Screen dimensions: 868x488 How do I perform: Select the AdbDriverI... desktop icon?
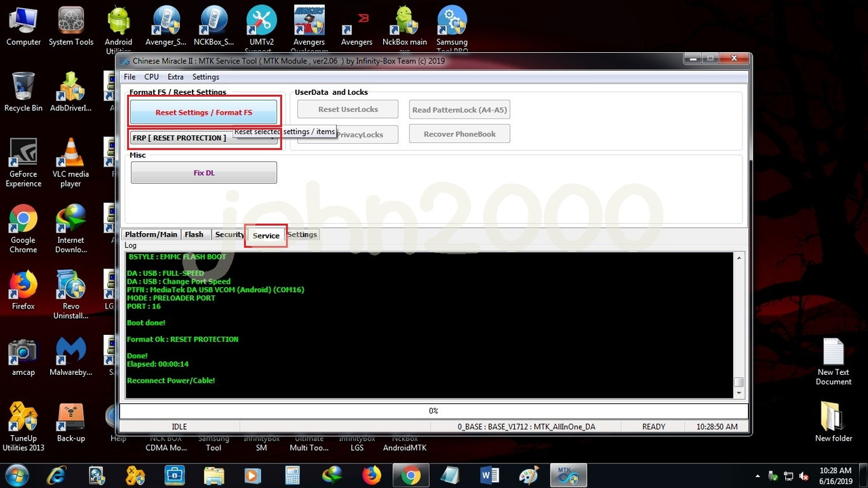coord(71,91)
